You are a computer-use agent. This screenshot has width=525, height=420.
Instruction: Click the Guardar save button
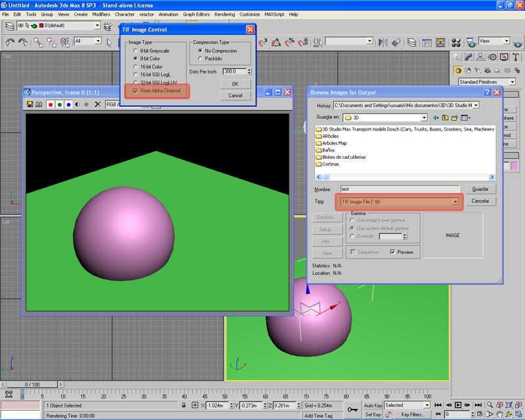[x=480, y=189]
